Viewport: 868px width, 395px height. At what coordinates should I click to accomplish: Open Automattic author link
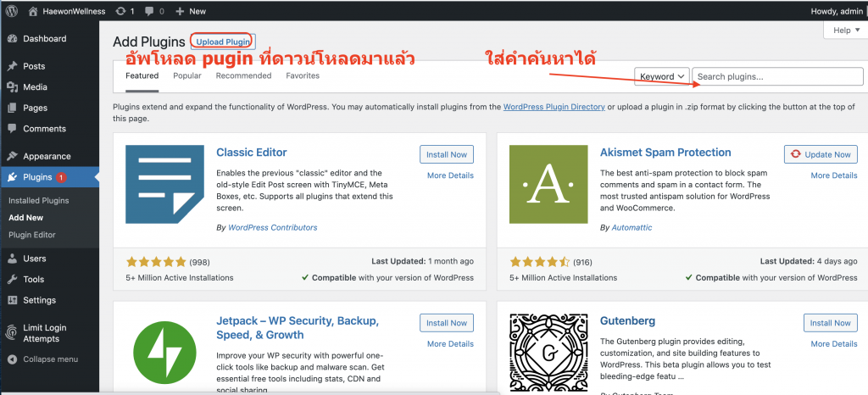pos(632,227)
